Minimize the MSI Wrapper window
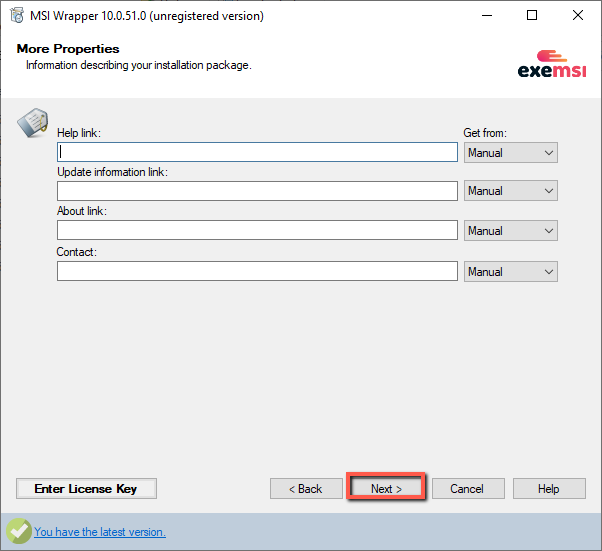 point(487,15)
